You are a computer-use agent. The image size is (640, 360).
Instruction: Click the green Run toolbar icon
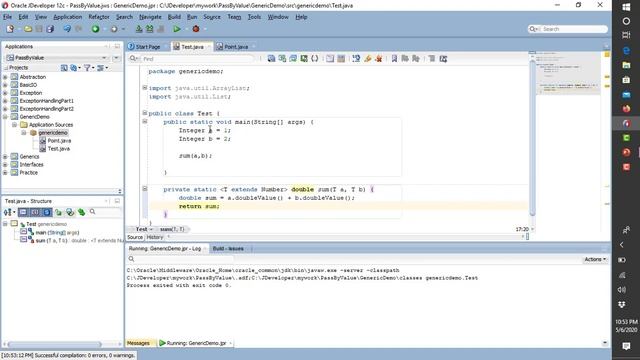pos(177,29)
